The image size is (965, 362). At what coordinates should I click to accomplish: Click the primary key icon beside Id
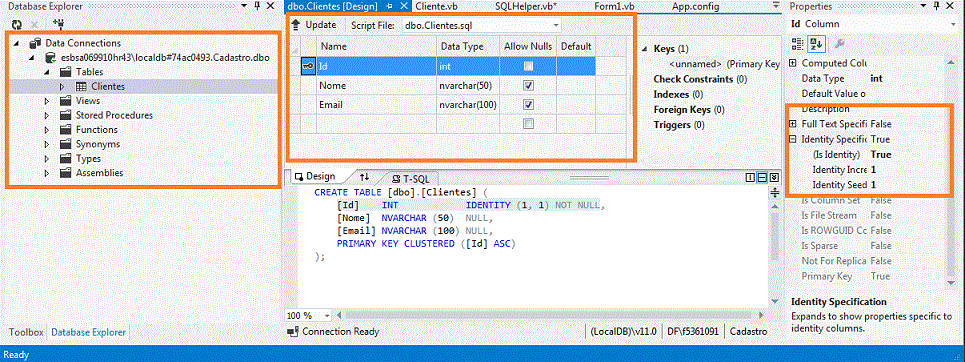(x=308, y=66)
